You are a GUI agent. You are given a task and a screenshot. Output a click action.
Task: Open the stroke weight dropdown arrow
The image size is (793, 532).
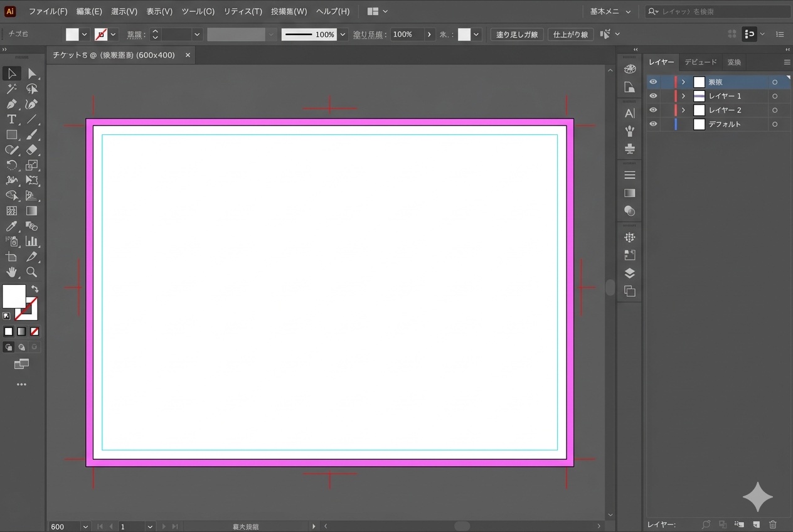click(197, 35)
